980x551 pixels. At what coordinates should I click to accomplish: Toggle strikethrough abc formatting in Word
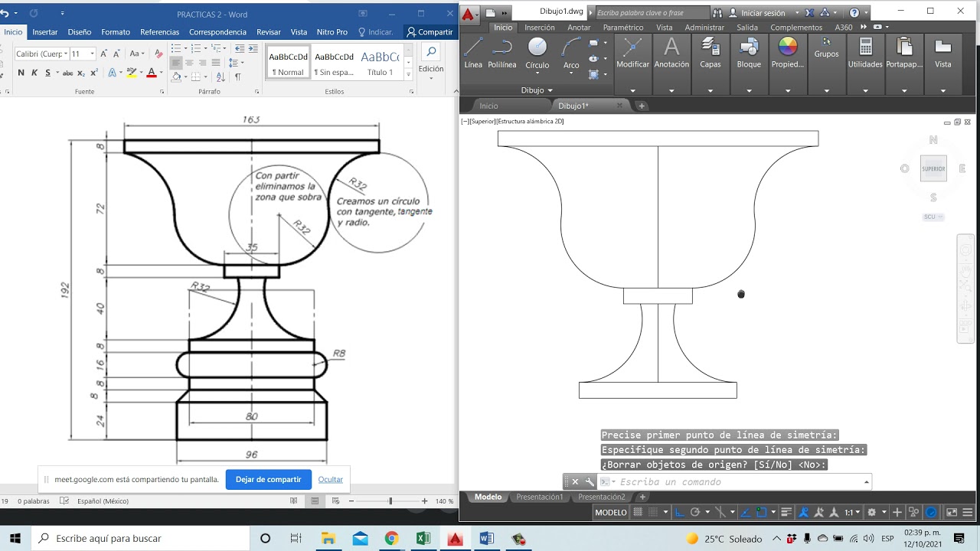67,73
